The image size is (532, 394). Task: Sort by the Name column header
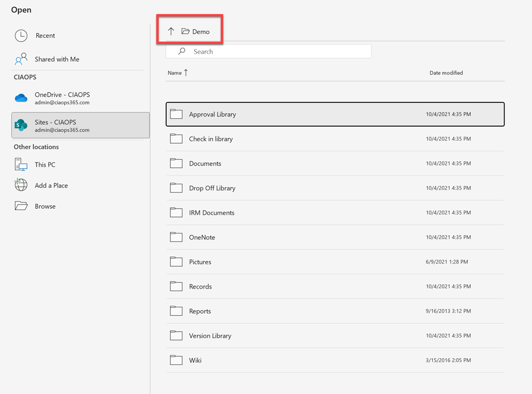pos(175,73)
